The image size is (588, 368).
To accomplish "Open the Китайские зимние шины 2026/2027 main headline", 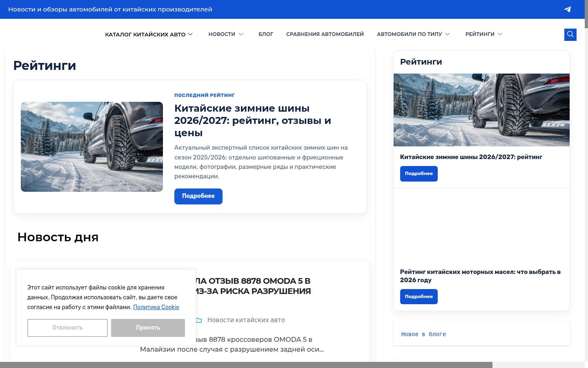I will [x=253, y=121].
